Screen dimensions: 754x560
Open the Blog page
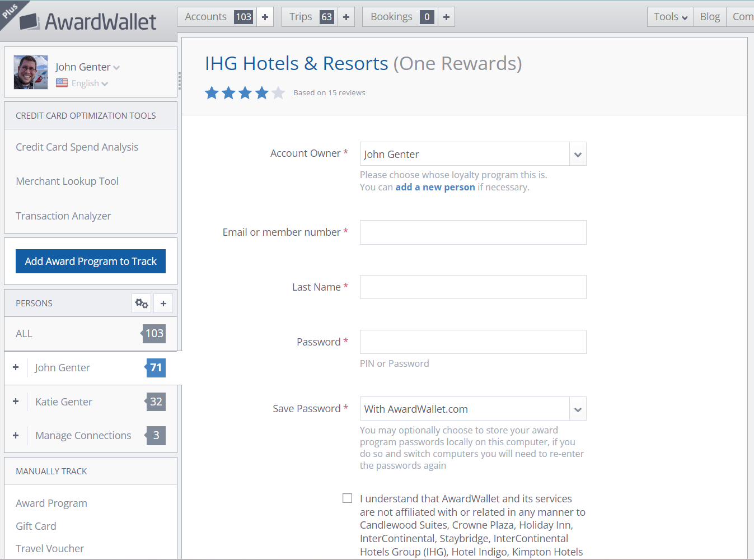coord(709,17)
